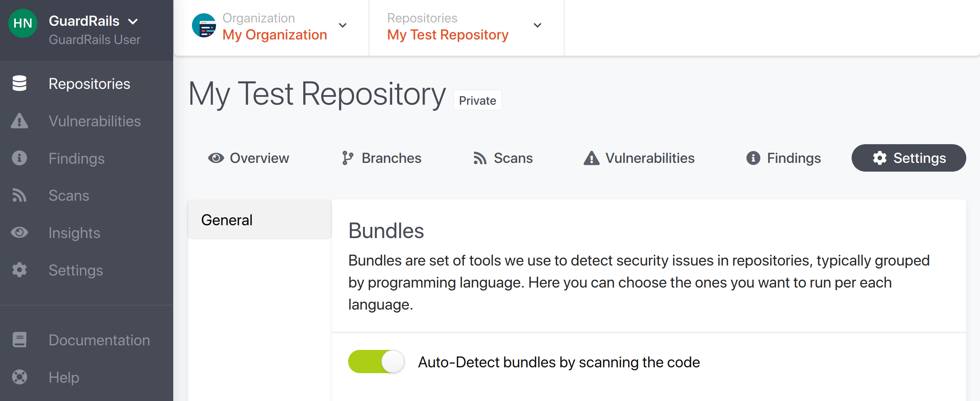Click the Branches git icon

pos(348,158)
